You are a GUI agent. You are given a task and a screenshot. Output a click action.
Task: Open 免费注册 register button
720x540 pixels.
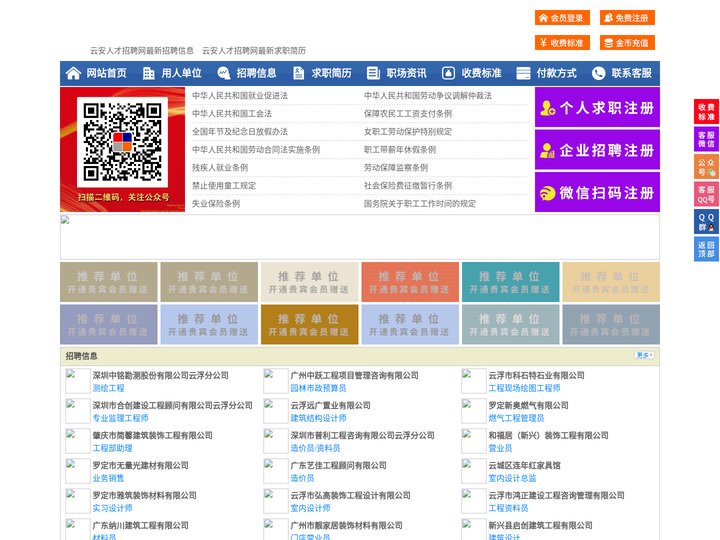coord(627,18)
